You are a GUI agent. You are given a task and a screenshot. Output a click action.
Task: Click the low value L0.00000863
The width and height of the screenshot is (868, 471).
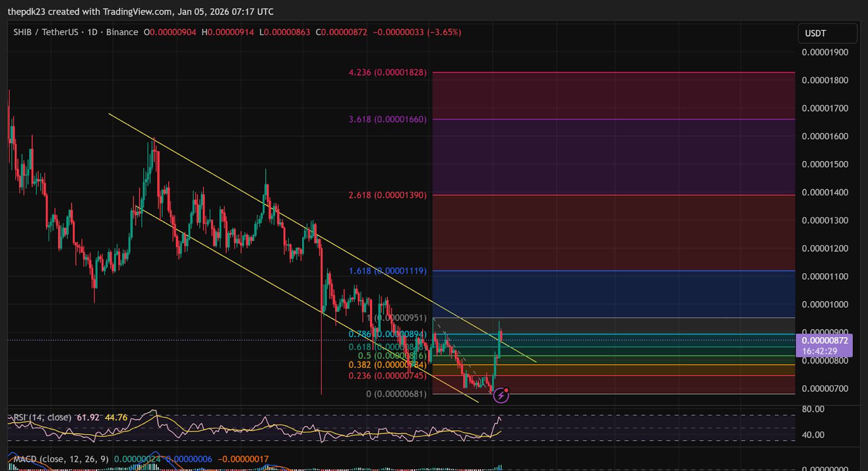[x=285, y=32]
